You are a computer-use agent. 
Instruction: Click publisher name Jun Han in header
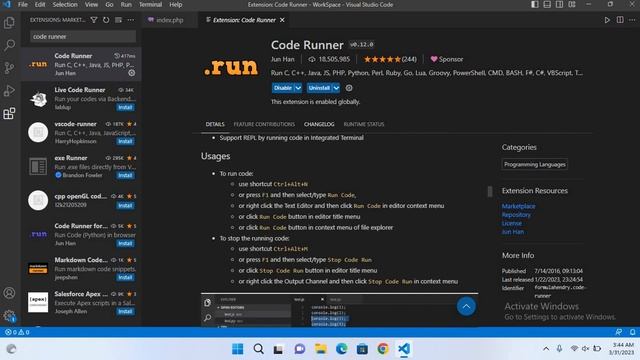[x=282, y=59]
